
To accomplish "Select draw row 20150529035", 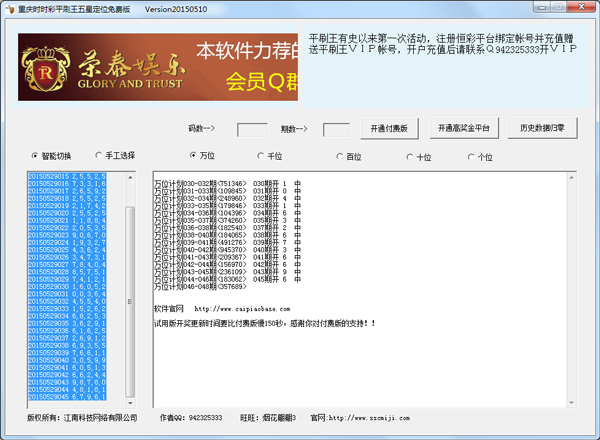I will coord(67,323).
